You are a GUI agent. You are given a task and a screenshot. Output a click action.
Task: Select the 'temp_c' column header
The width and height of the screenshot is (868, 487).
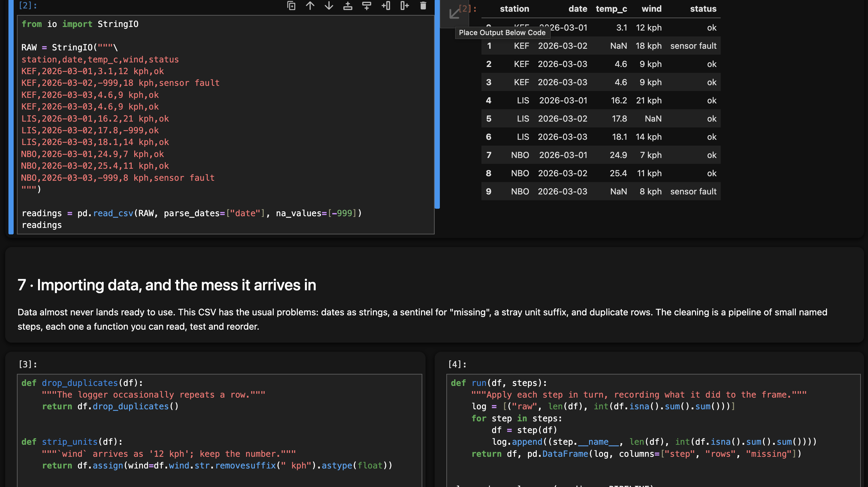[x=611, y=9]
